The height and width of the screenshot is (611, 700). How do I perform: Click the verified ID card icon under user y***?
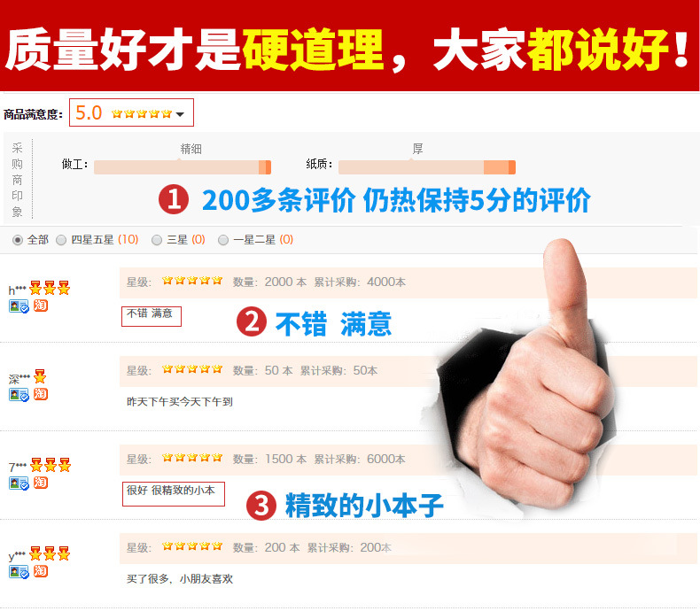click(x=19, y=572)
